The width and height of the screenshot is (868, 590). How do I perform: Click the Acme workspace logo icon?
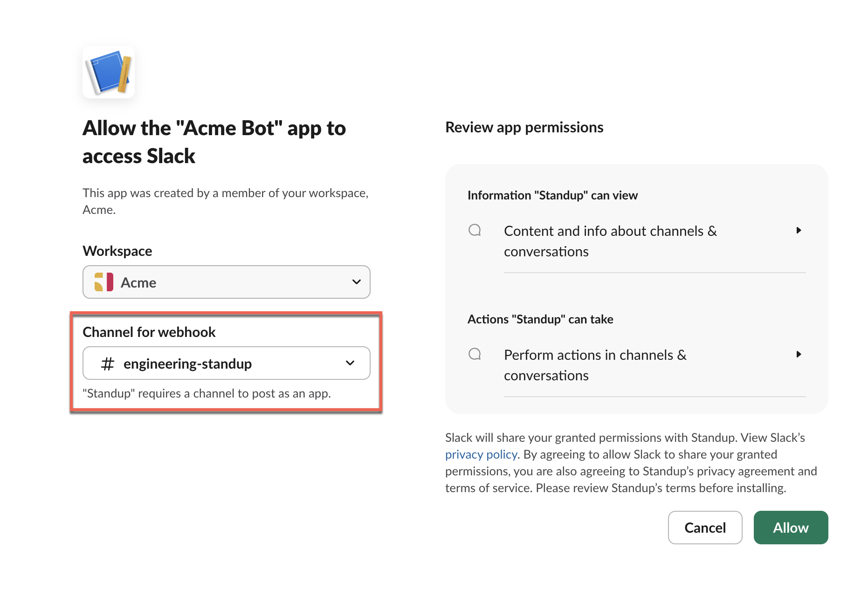coord(103,282)
